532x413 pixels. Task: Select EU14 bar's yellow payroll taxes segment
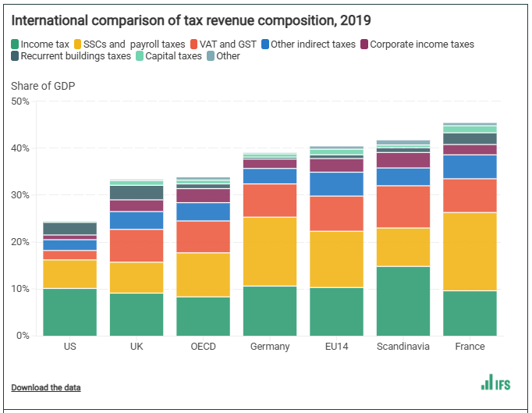click(336, 259)
